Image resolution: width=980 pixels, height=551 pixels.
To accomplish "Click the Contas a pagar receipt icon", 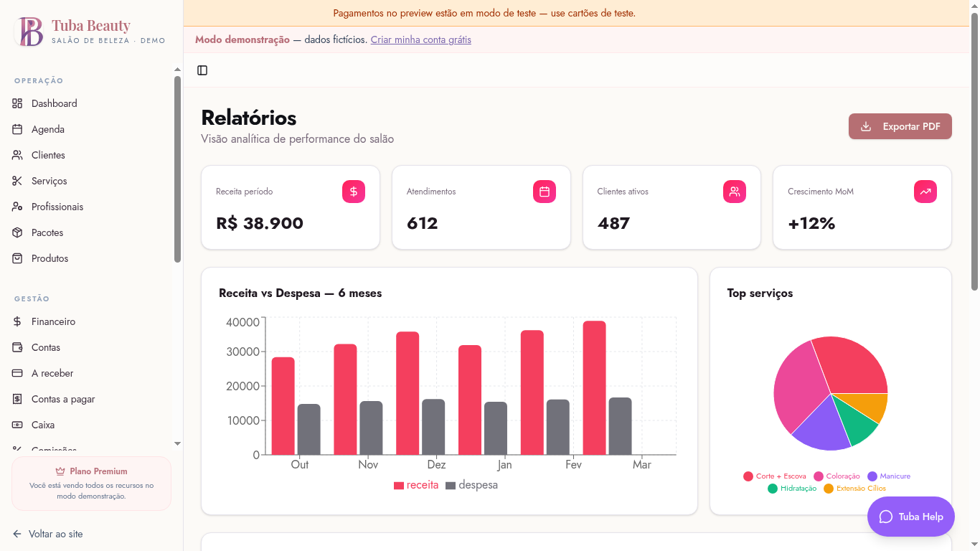I will [x=17, y=399].
